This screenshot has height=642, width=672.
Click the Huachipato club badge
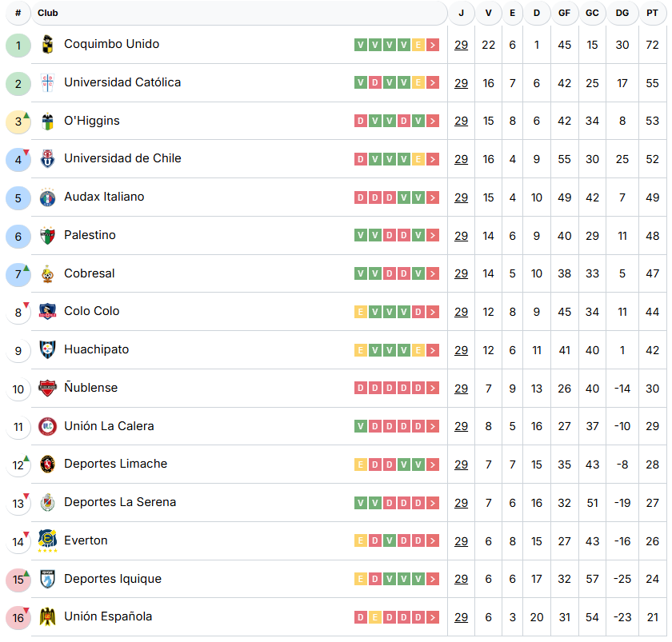tap(48, 350)
